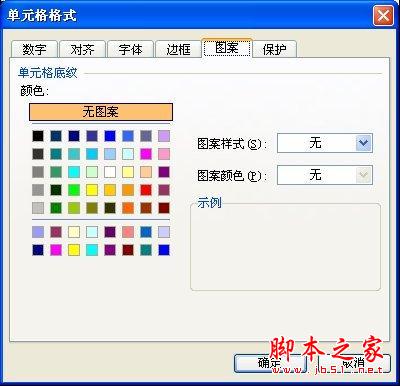This screenshot has width=400, height=386.
Task: Select the peach color swatch
Action: [146, 172]
